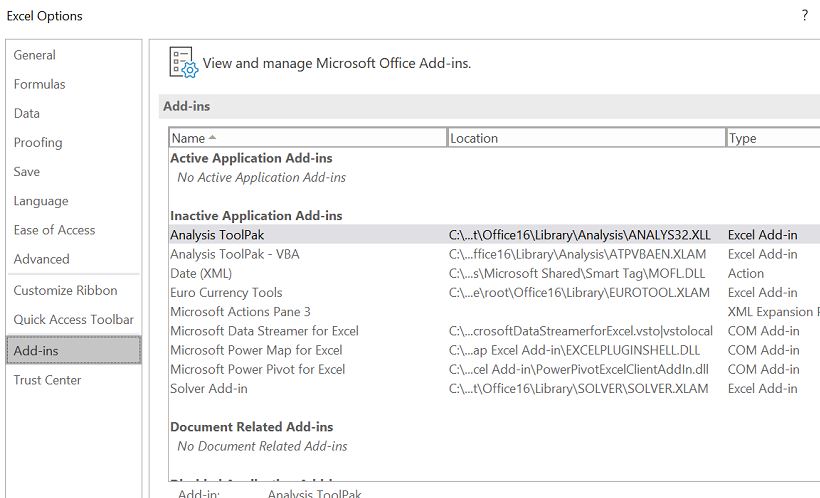Sort add-ins by Type column header
Viewport: 820px width, 498px height.
coord(774,138)
